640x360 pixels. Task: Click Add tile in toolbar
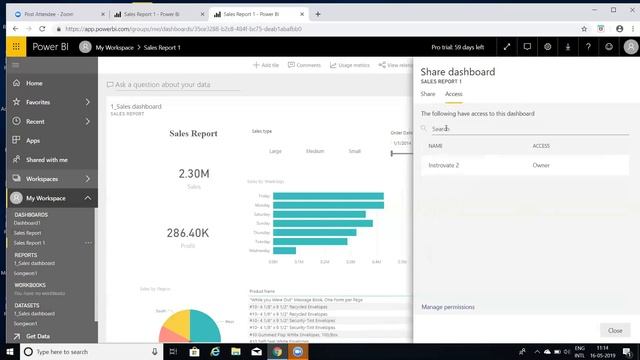(266, 65)
